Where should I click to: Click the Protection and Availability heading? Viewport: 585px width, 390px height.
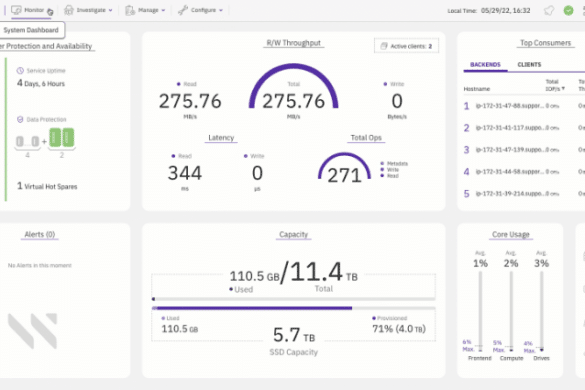(x=46, y=46)
